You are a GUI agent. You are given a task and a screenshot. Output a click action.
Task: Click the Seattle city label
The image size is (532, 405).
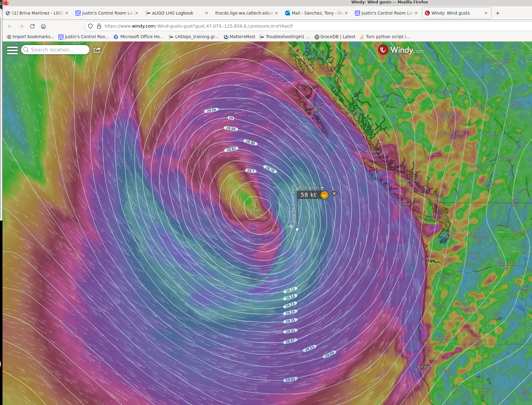[449, 235]
